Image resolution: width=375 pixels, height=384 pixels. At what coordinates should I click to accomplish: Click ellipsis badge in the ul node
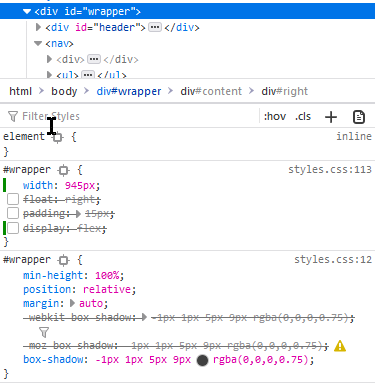tap(88, 75)
